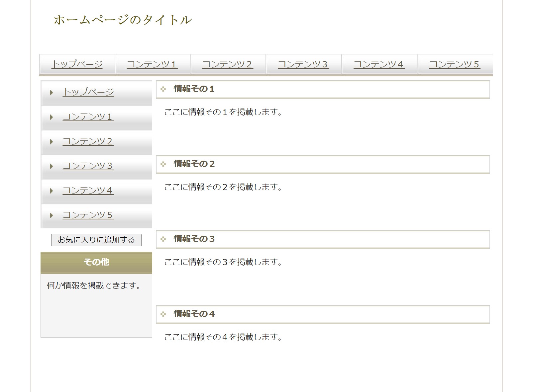Viewport: 538px width, 392px height.
Task: Click the arrow icon beside sidebar コンテンツ１
Action: 52,117
